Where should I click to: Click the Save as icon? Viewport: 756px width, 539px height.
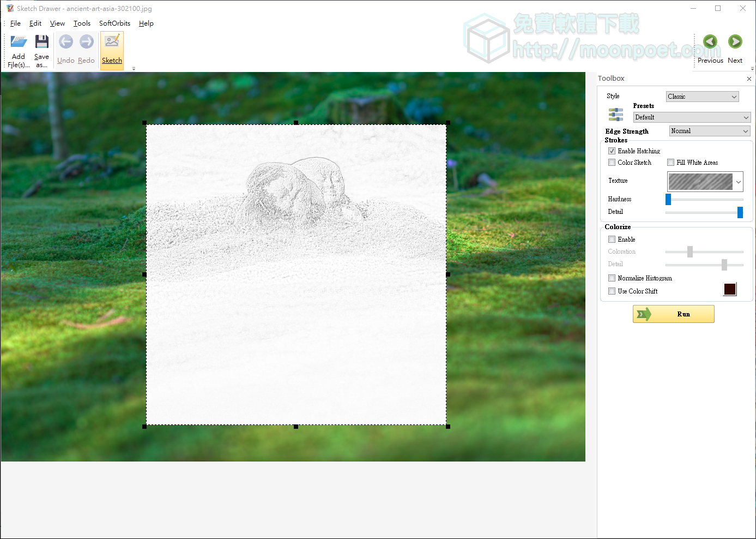41,48
